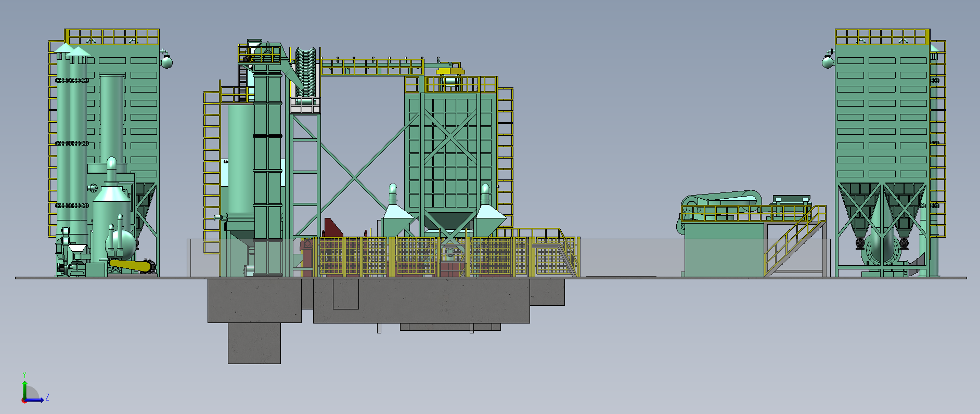Click the Z axis of the coordinate triad
980x414 pixels.
[x=35, y=400]
